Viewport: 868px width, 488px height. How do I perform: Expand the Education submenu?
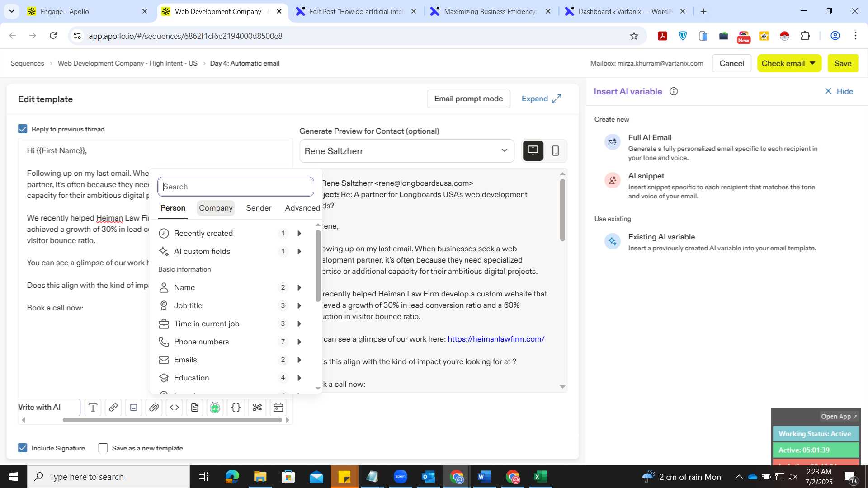[x=299, y=378]
